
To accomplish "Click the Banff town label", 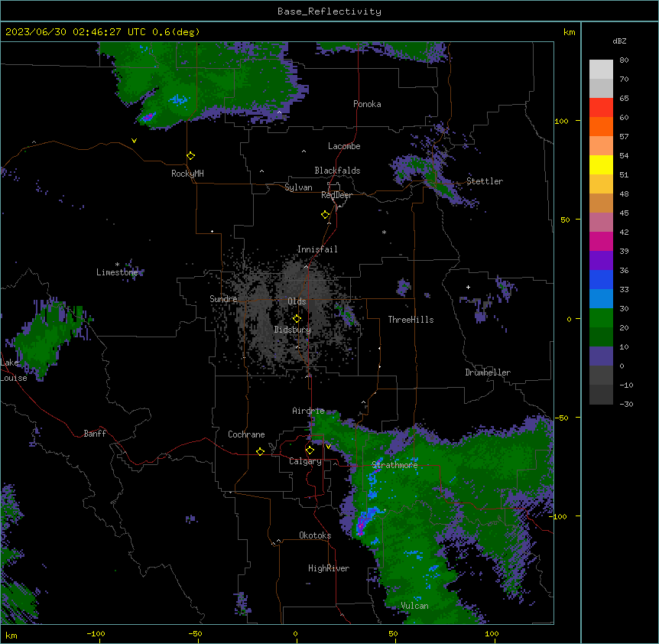I will 95,434.
